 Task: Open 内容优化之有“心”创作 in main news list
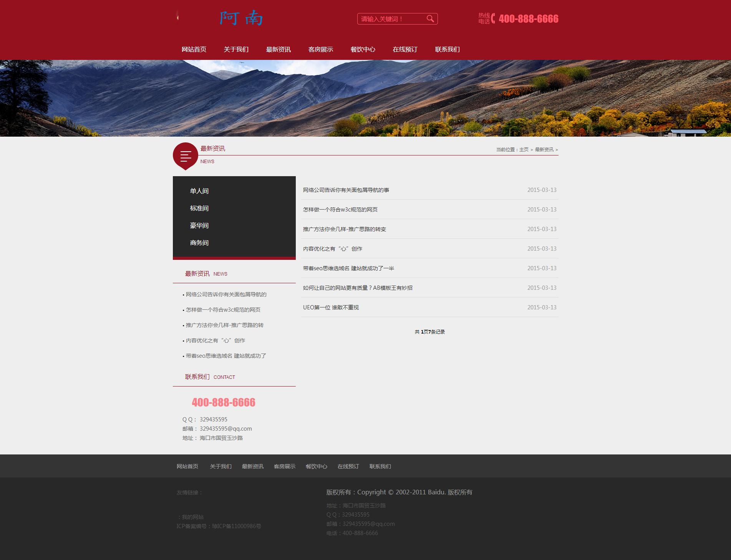click(x=332, y=249)
